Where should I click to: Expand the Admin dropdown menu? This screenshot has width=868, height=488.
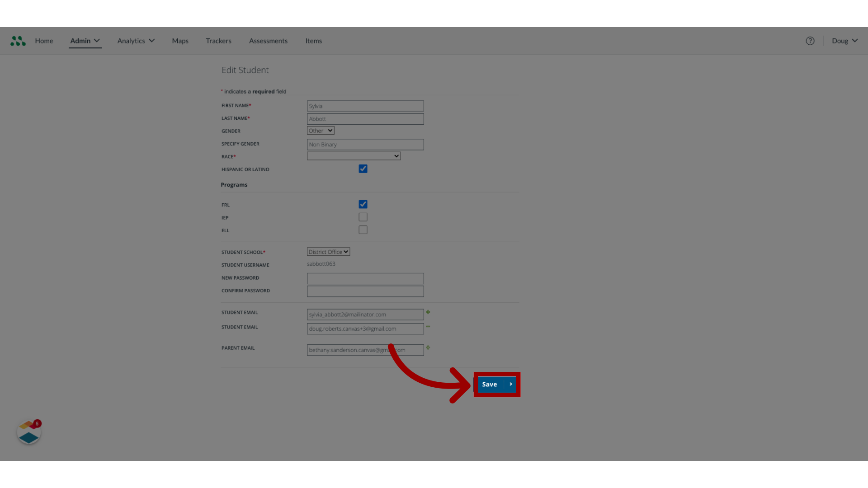pyautogui.click(x=85, y=41)
